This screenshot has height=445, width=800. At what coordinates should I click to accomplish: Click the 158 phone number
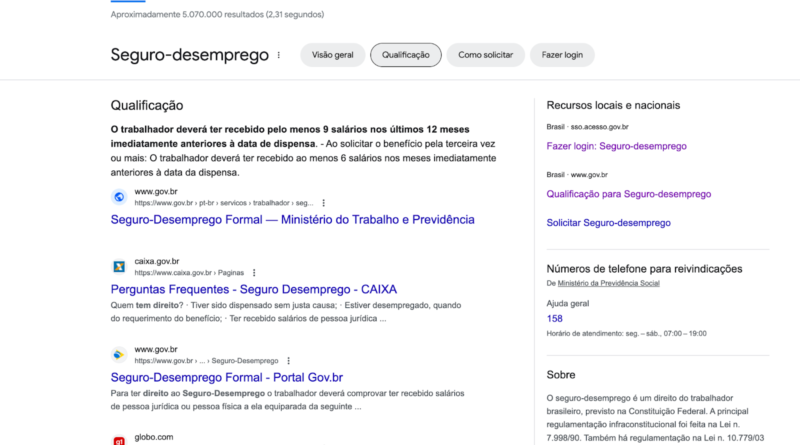tap(554, 319)
